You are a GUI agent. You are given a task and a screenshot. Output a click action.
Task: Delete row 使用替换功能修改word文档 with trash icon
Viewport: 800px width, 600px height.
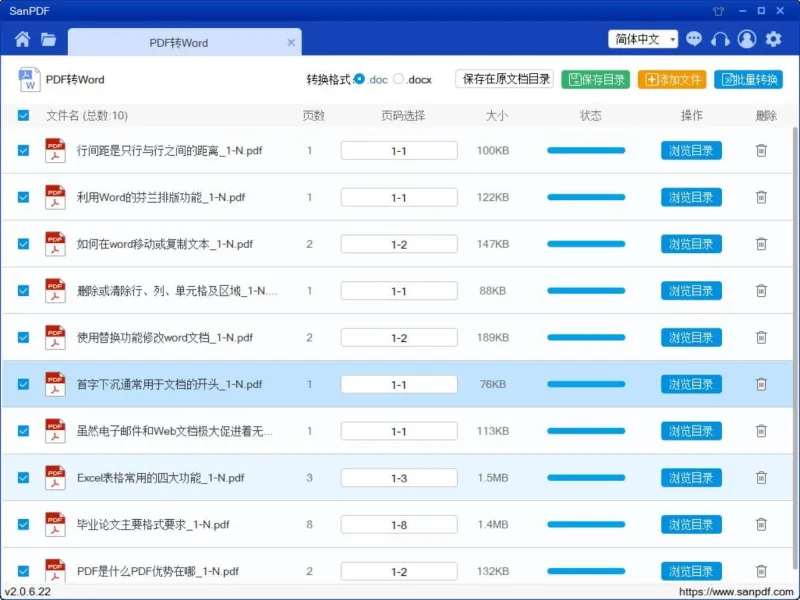click(x=761, y=337)
